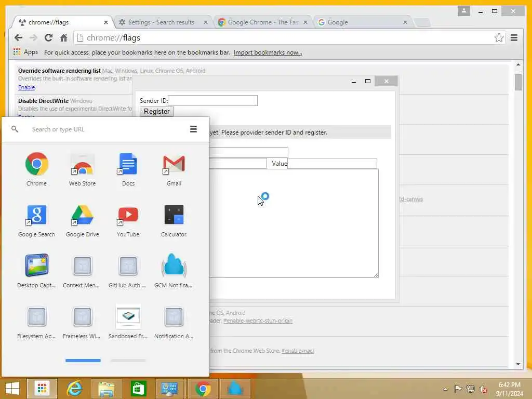Screen dimensions: 532x399
Task: Go back in Chrome browser
Action: tap(18, 37)
